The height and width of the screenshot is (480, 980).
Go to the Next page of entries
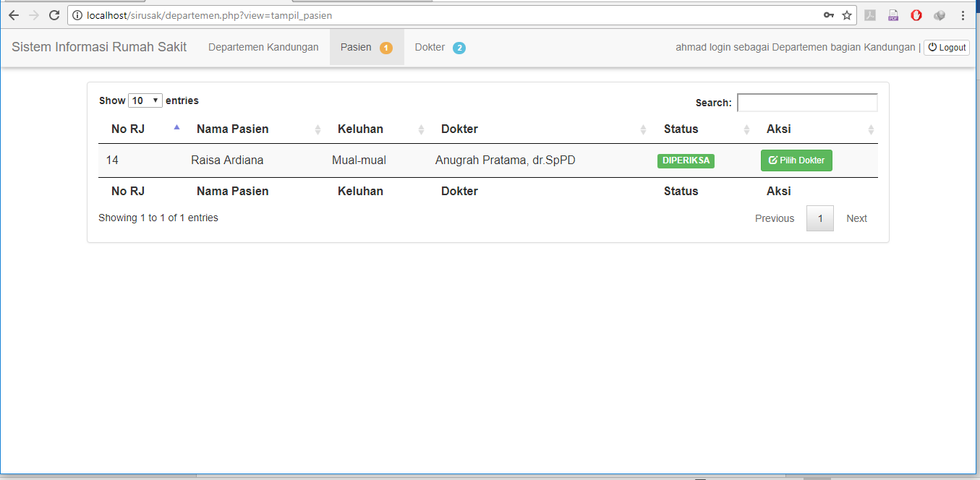tap(856, 218)
